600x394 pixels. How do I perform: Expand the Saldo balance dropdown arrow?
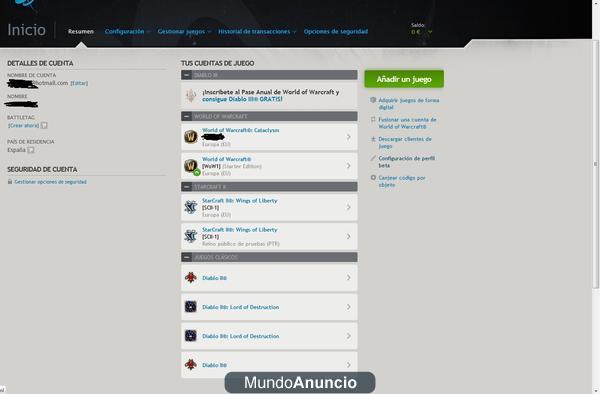click(430, 32)
